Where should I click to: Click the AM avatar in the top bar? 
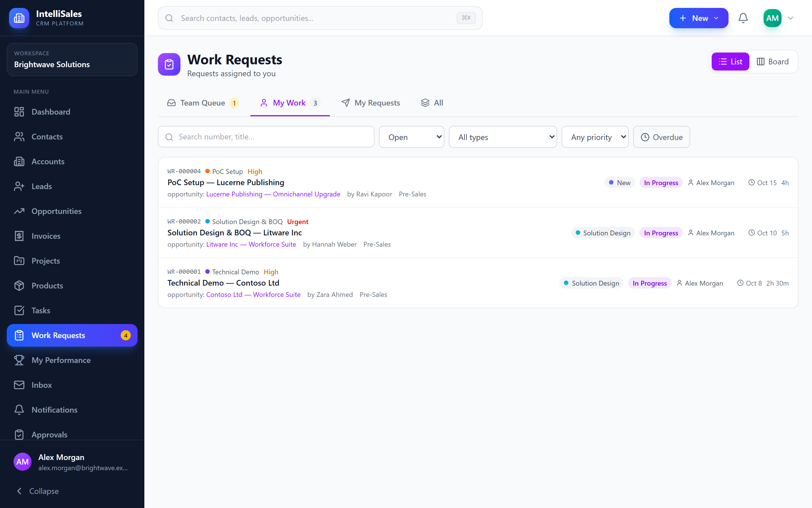point(773,18)
